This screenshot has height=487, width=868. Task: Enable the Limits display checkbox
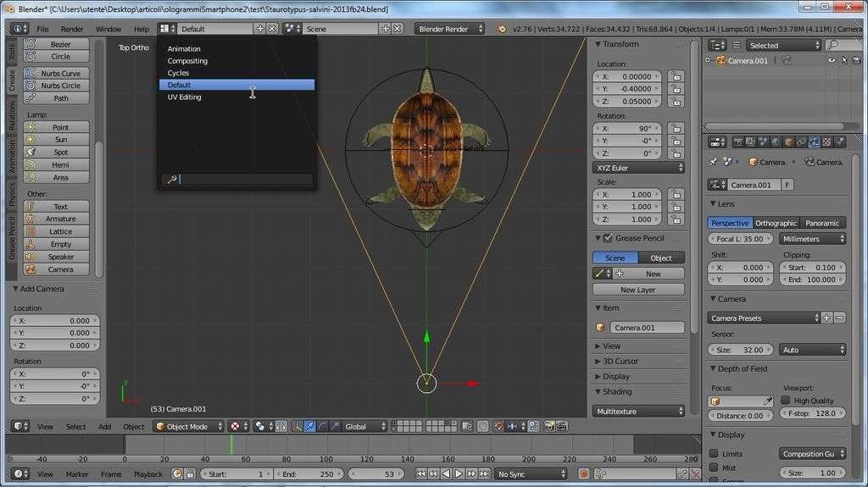tap(714, 454)
